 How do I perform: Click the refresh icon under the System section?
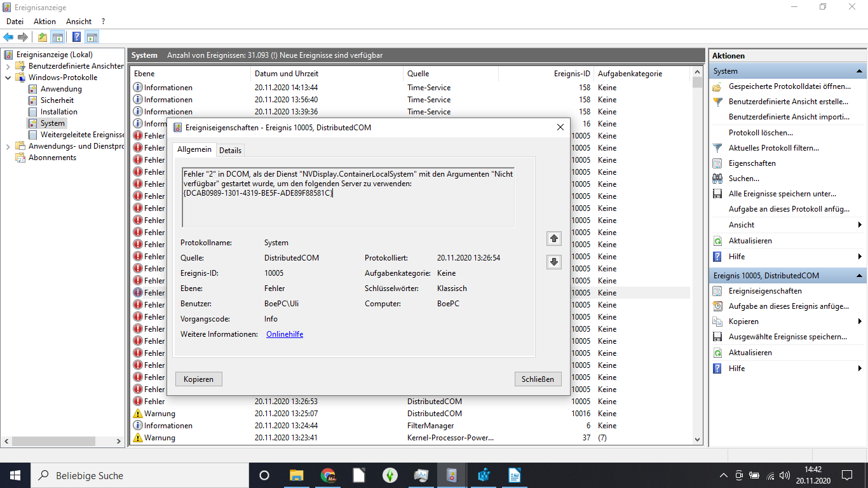point(717,241)
